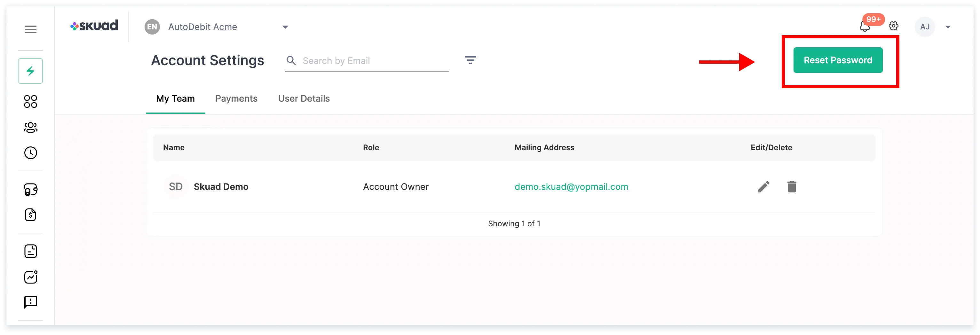
Task: Expand the AutoDebit Acme entity dropdown
Action: 285,27
